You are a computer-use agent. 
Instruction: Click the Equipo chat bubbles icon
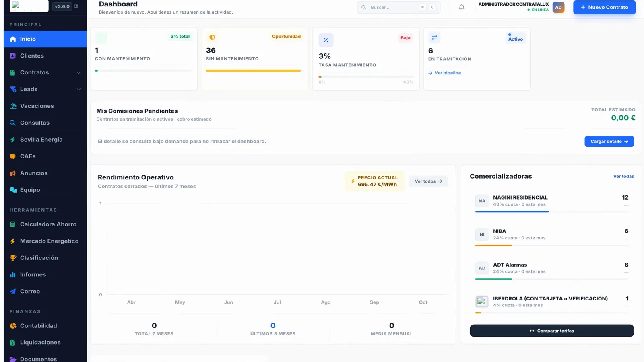tap(13, 190)
